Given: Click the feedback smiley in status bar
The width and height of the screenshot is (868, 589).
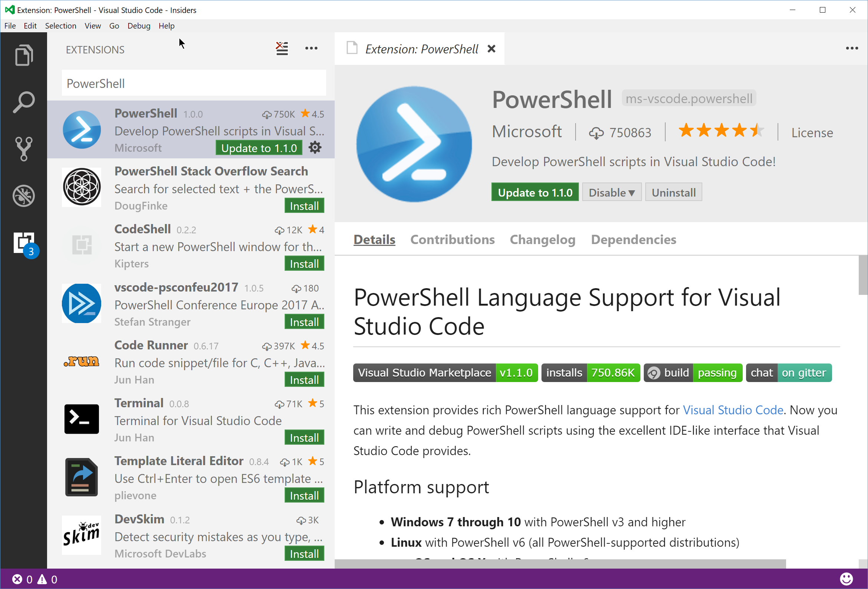Looking at the screenshot, I should point(847,579).
